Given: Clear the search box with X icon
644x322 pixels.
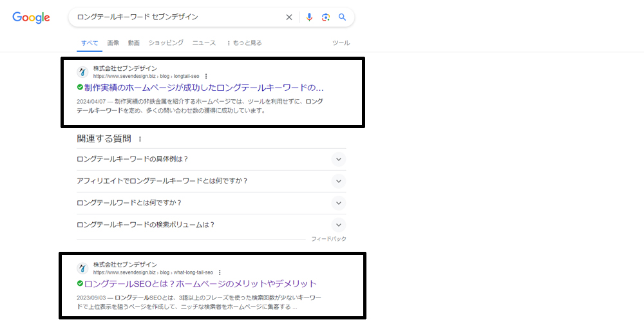Looking at the screenshot, I should [289, 17].
